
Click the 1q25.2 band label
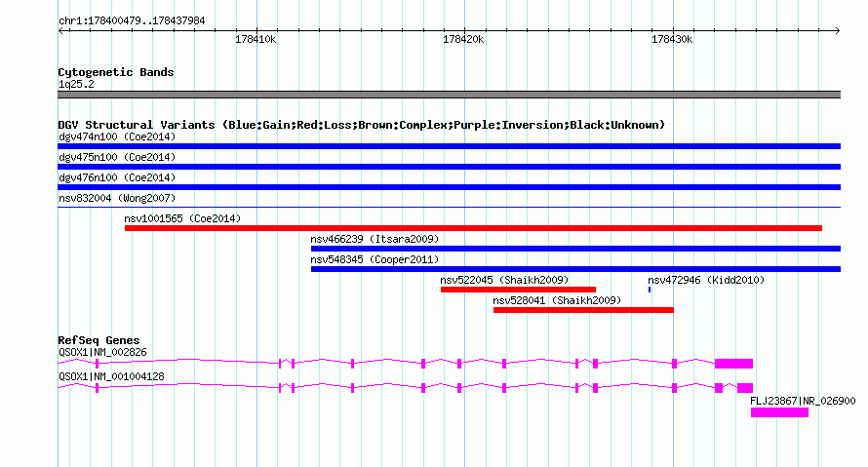coord(76,85)
